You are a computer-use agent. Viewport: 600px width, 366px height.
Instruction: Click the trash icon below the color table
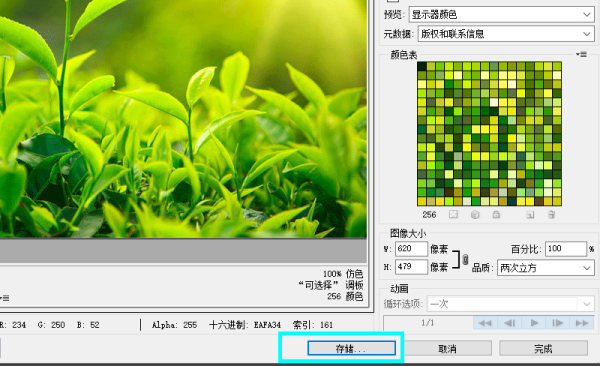click(x=551, y=214)
